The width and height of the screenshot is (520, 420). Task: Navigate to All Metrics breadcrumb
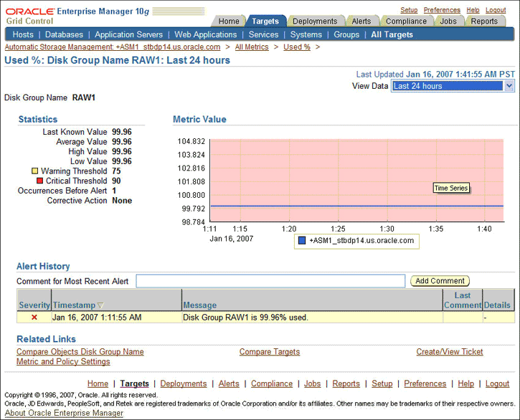pyautogui.click(x=252, y=47)
